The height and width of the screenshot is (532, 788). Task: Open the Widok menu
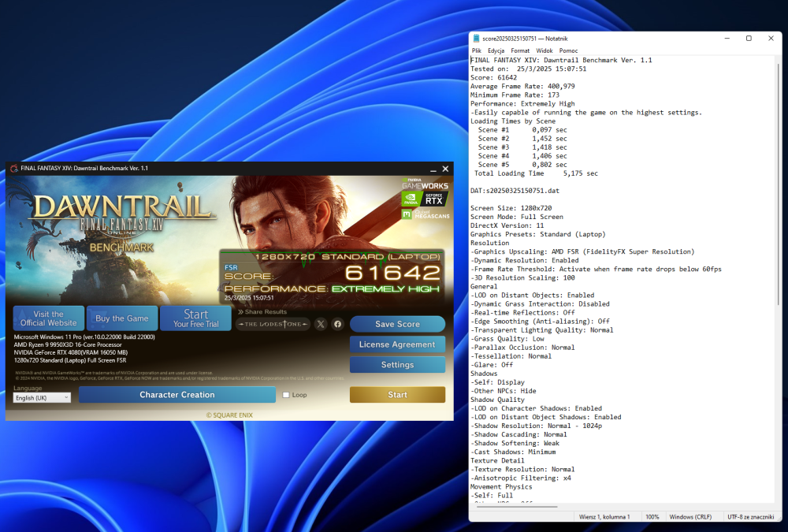545,50
